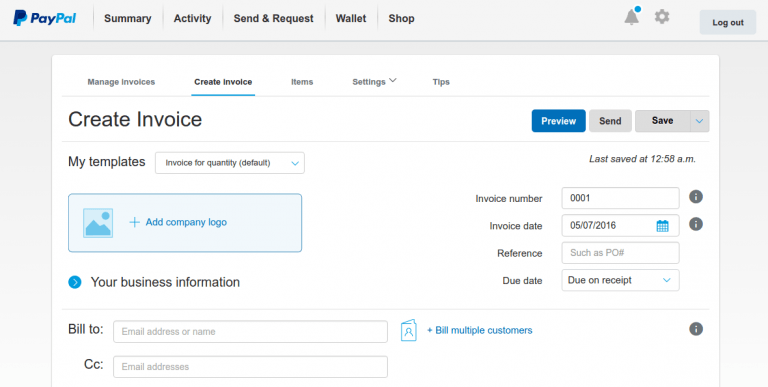Click info icon next to Invoice date
The width and height of the screenshot is (768, 387).
tap(696, 224)
